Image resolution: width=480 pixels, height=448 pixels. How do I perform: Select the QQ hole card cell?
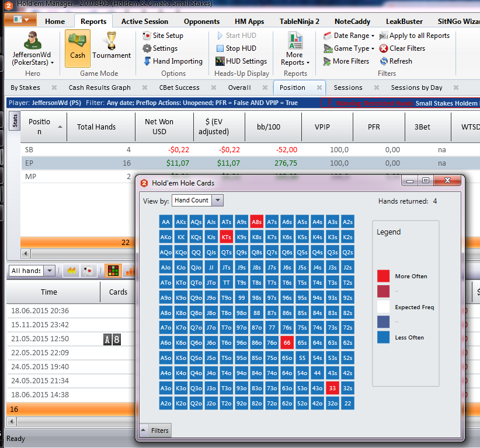click(x=196, y=252)
